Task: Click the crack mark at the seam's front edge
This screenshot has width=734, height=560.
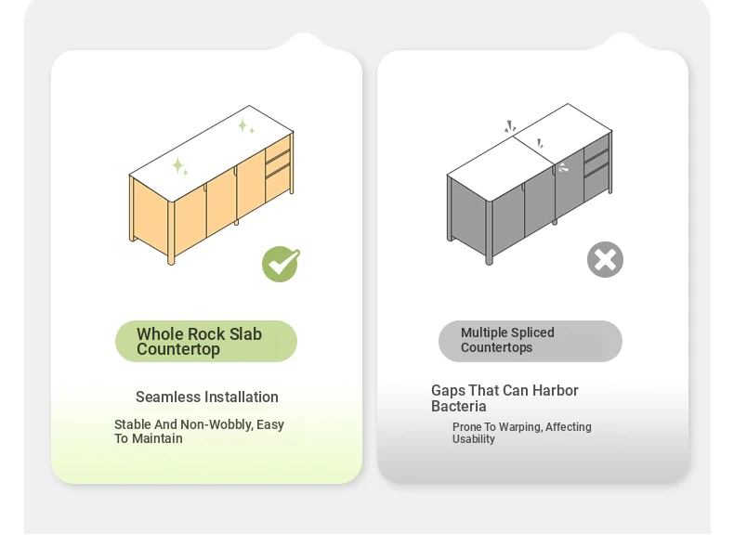Action: tap(562, 168)
